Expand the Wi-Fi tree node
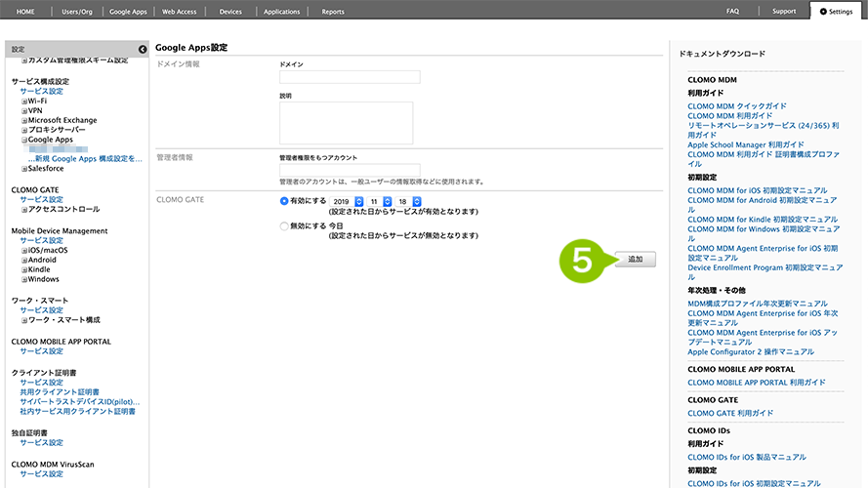 (24, 102)
